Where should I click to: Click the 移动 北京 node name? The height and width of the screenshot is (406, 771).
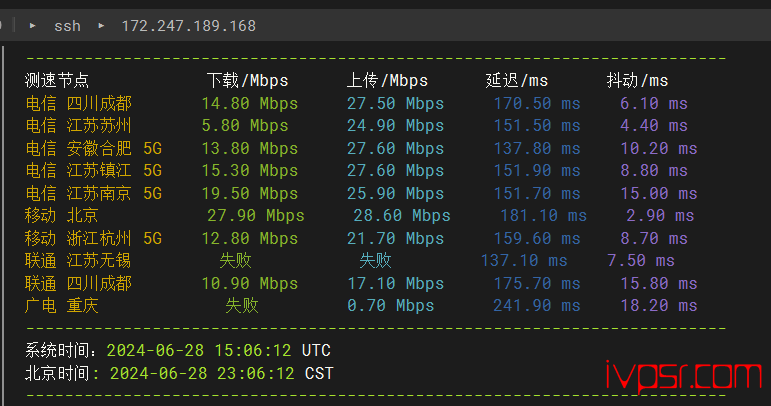click(x=61, y=216)
